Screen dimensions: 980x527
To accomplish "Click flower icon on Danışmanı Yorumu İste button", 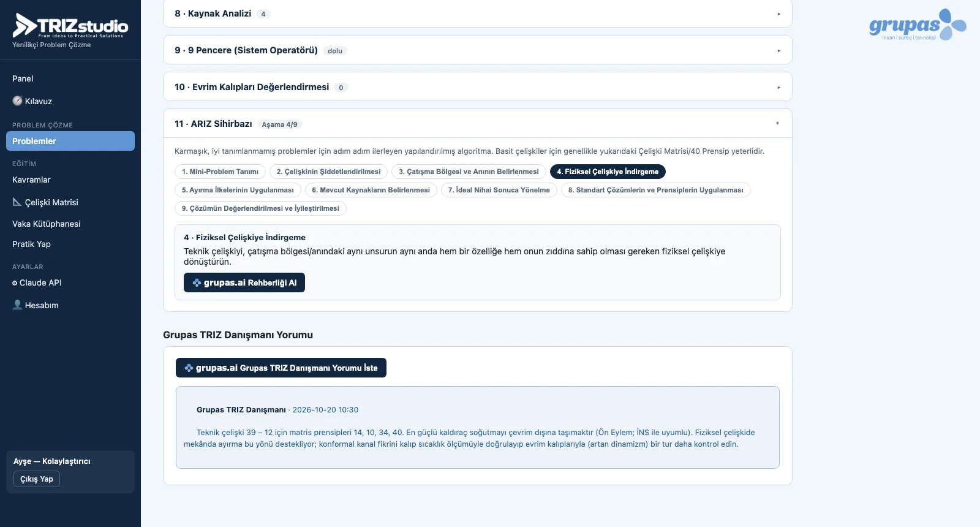I will pyautogui.click(x=189, y=368).
